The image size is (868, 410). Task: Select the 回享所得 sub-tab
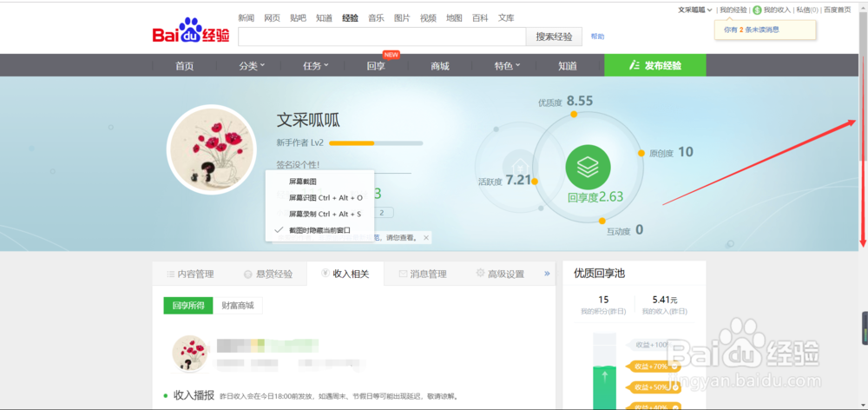coord(188,305)
